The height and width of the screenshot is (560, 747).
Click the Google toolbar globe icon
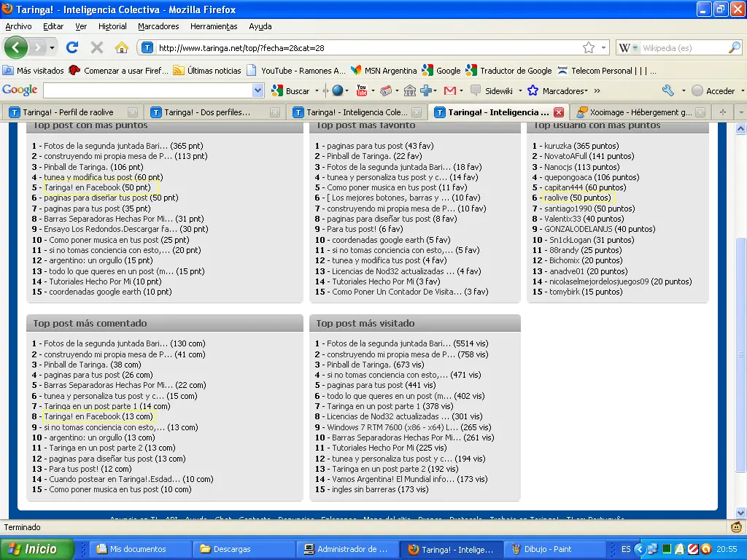click(337, 90)
